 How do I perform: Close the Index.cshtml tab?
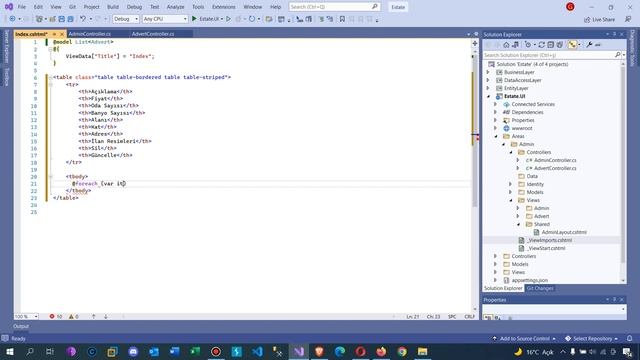point(62,34)
